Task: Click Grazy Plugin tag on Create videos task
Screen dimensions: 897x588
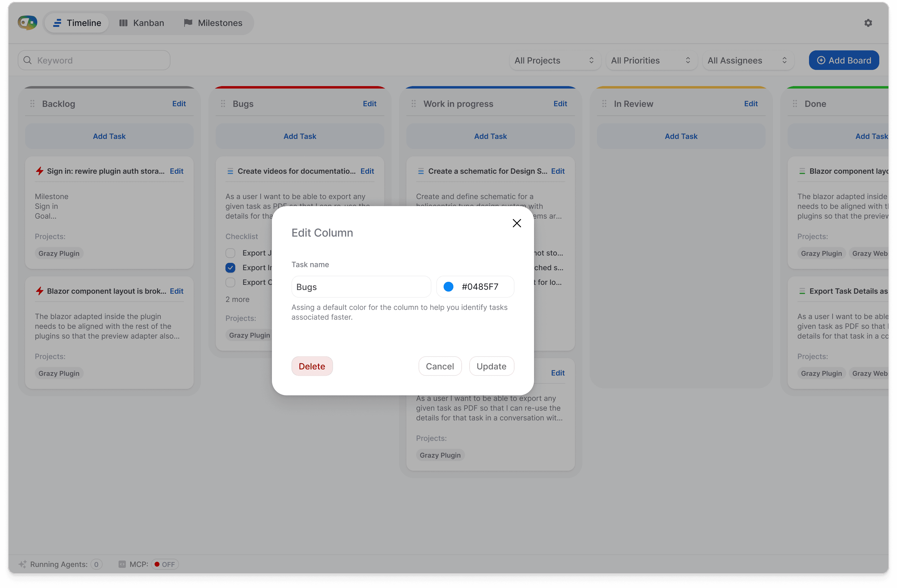Action: click(249, 335)
